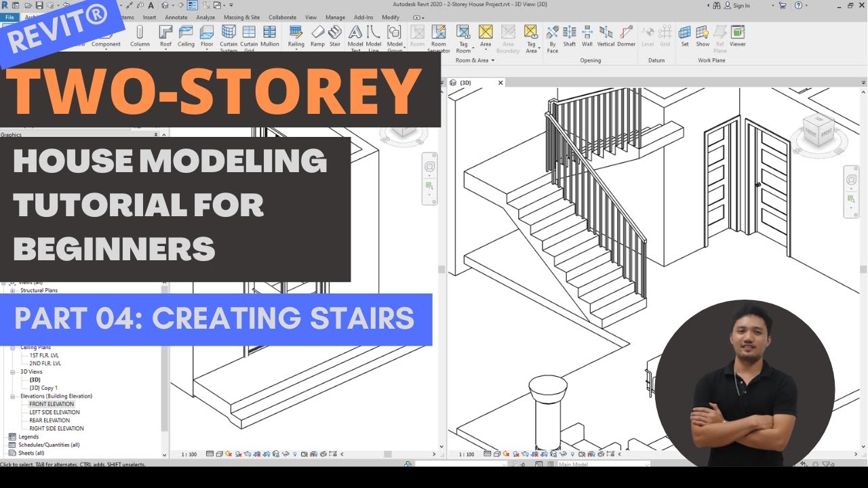Image resolution: width=868 pixels, height=488 pixels.
Task: Click the 1 : 100 scale in the right view
Action: tap(466, 454)
